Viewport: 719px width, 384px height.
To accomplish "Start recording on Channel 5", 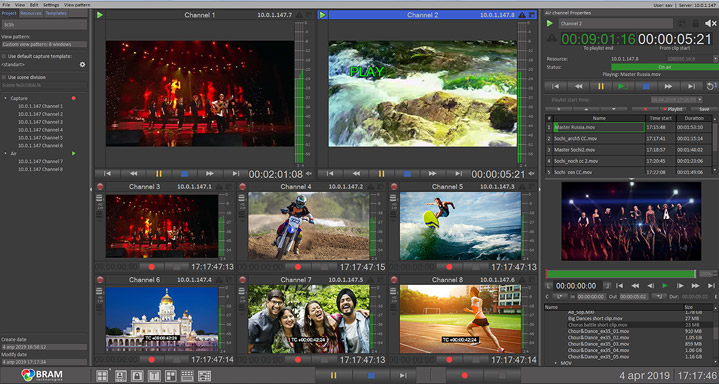I will [449, 267].
